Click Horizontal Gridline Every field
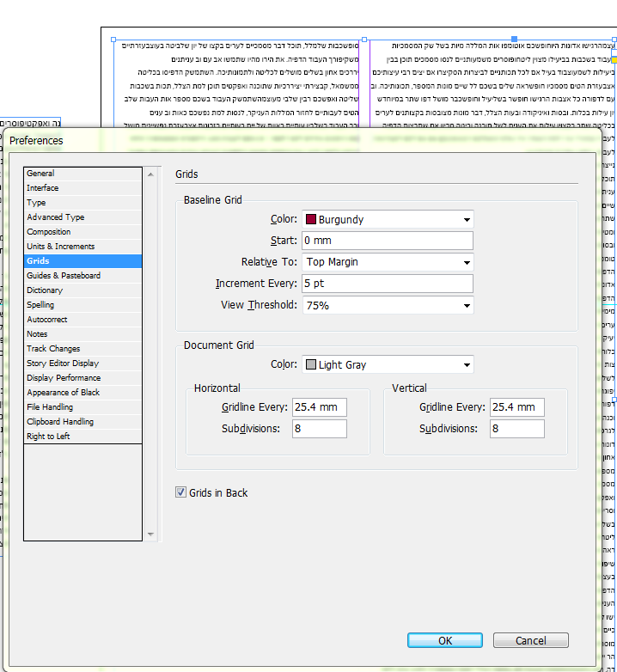 320,407
